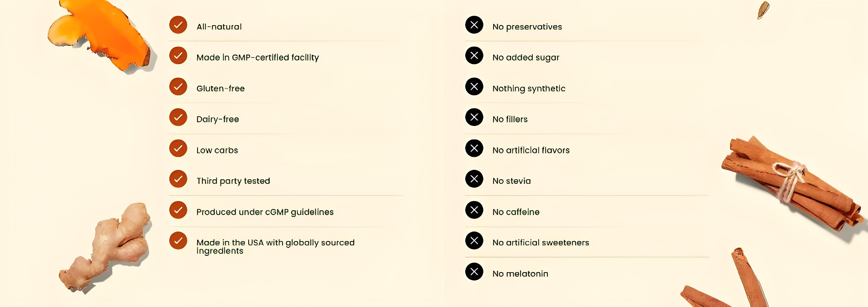868x307 pixels.
Task: Click the X icon beside No melatonin
Action: (474, 272)
